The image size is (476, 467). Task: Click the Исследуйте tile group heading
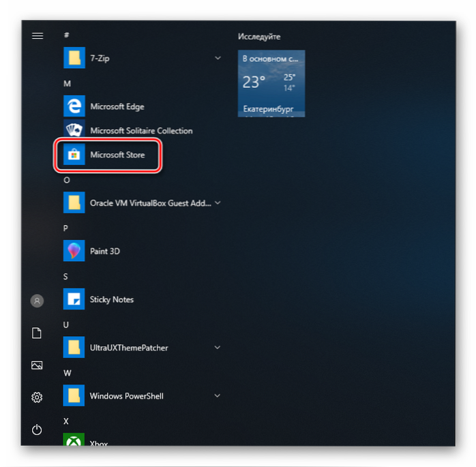point(259,36)
